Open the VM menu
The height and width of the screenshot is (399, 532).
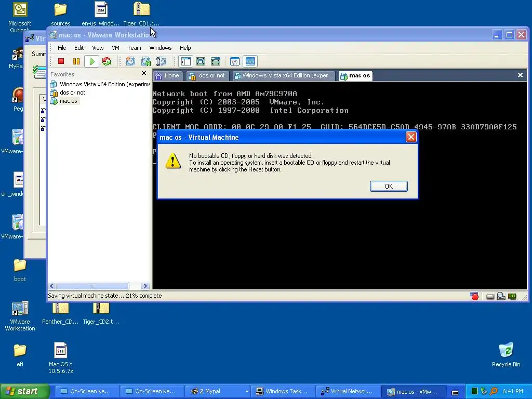pyautogui.click(x=115, y=48)
